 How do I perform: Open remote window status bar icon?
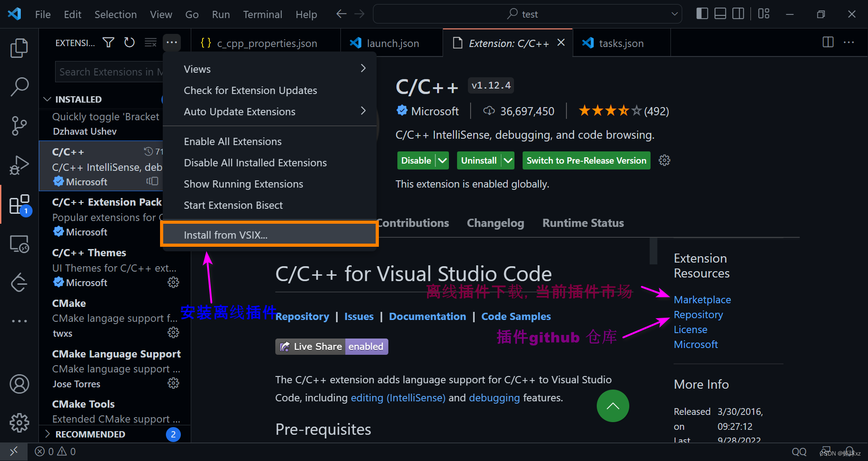[14, 451]
